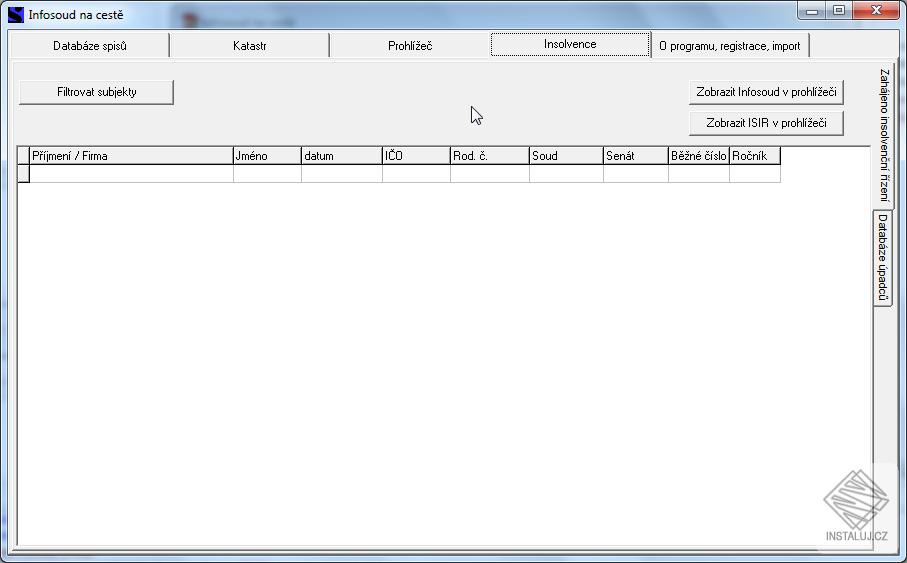Screen dimensions: 907x563
Task: Select the Insolvence tab
Action: point(570,44)
